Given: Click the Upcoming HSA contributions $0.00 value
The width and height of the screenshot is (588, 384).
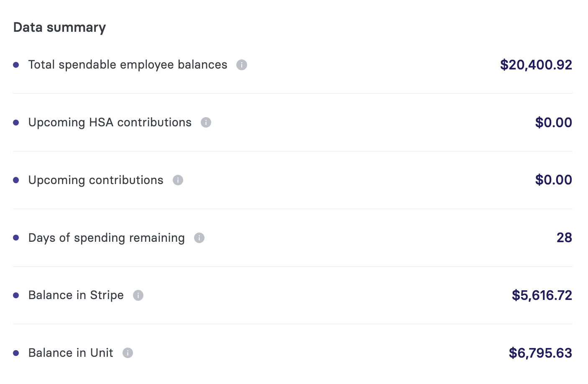Looking at the screenshot, I should (554, 123).
